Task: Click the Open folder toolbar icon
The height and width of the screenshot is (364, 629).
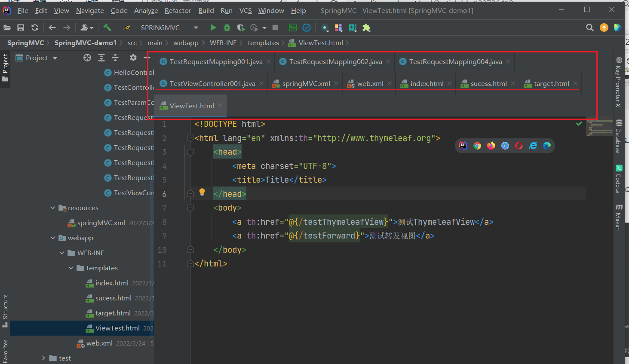Action: [x=7, y=28]
